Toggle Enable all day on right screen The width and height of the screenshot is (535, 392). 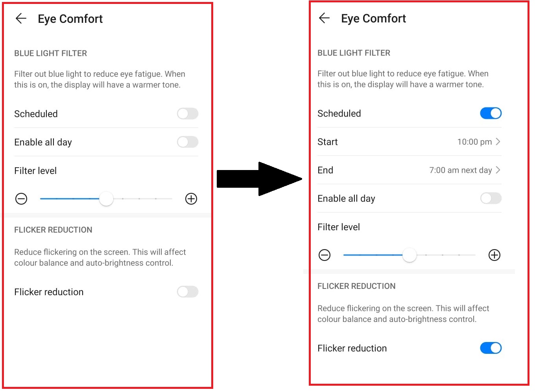491,198
